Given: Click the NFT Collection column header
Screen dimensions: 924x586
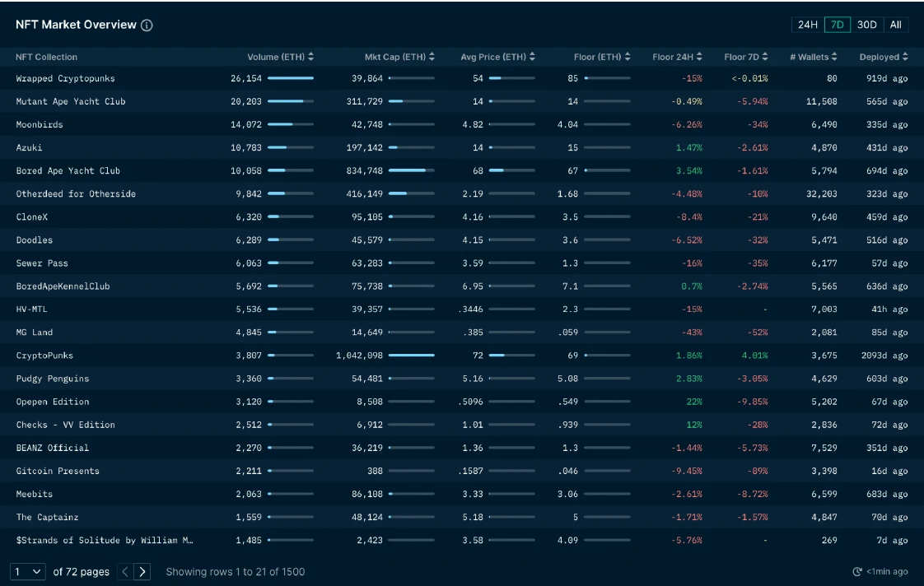Looking at the screenshot, I should click(x=47, y=57).
